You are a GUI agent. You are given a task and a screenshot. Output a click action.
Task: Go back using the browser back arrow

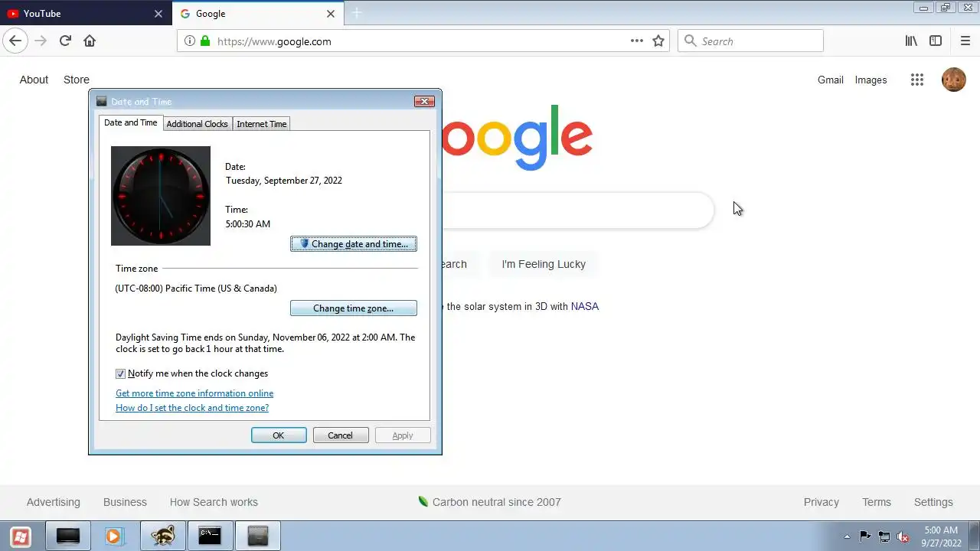(x=15, y=41)
